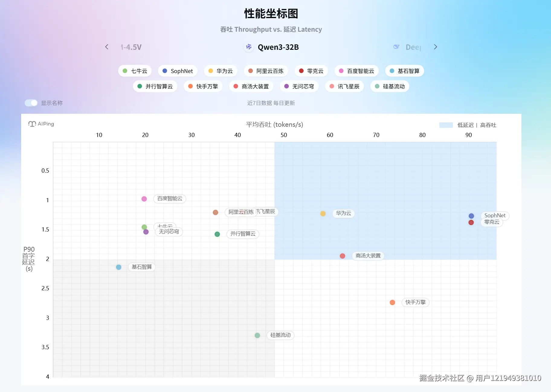Click the AIPing logo in chart
The height and width of the screenshot is (392, 551).
[x=41, y=124]
